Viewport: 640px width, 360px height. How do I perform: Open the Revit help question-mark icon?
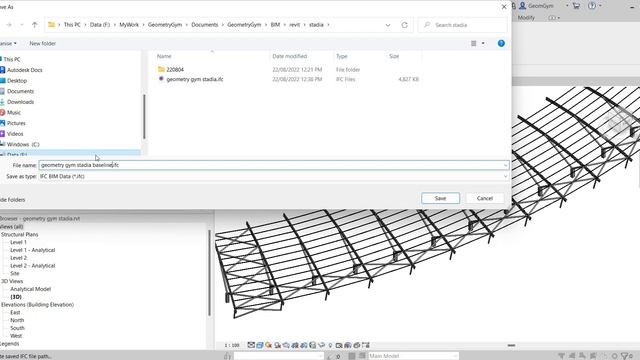tap(592, 6)
